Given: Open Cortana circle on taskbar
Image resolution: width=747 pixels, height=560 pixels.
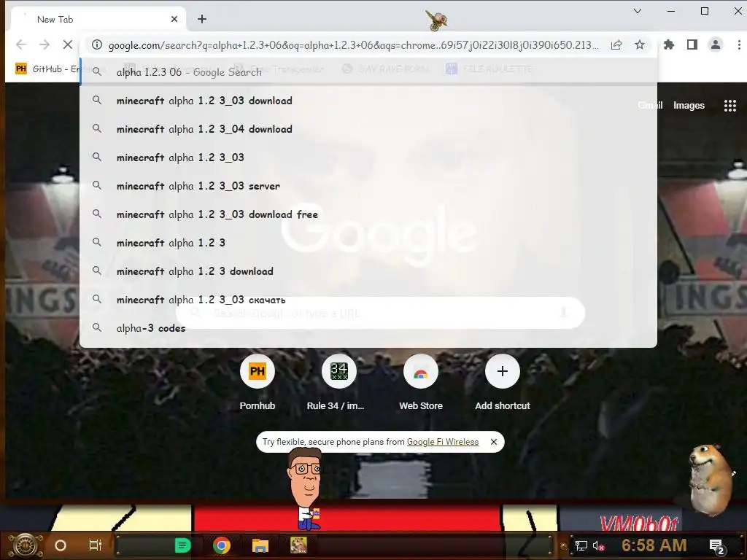Looking at the screenshot, I should pos(61,545).
